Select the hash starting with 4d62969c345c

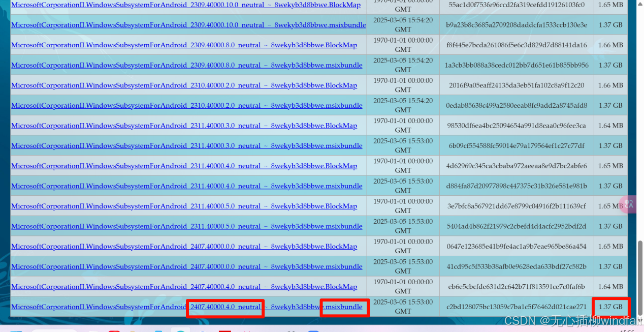(x=517, y=166)
